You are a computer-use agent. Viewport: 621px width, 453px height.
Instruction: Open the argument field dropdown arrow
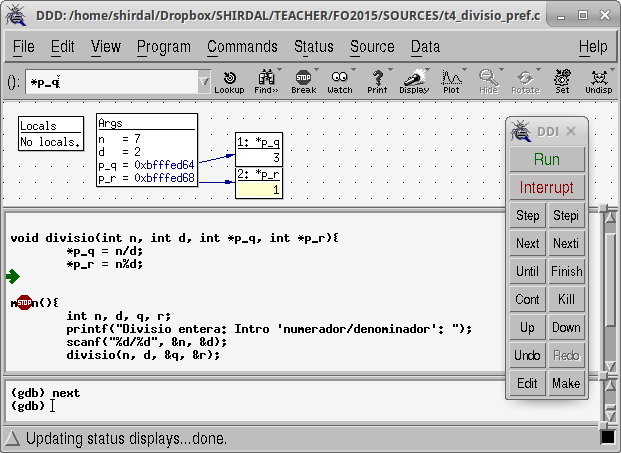[204, 83]
